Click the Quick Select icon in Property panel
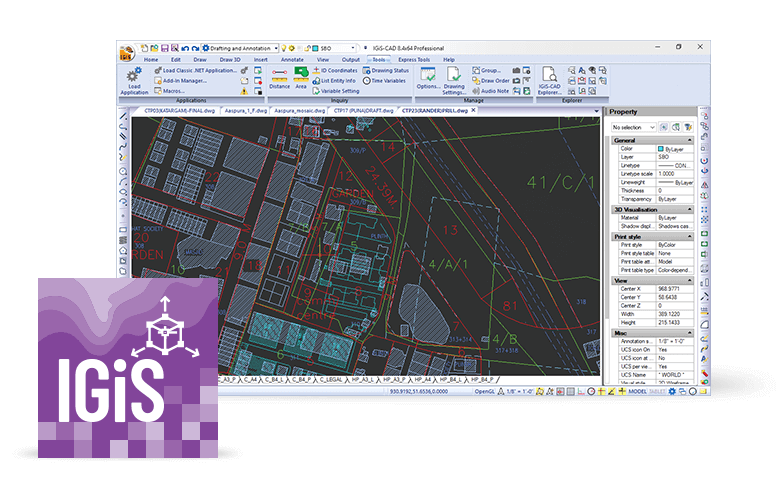Screen dimensions: 777x498 coord(687,127)
